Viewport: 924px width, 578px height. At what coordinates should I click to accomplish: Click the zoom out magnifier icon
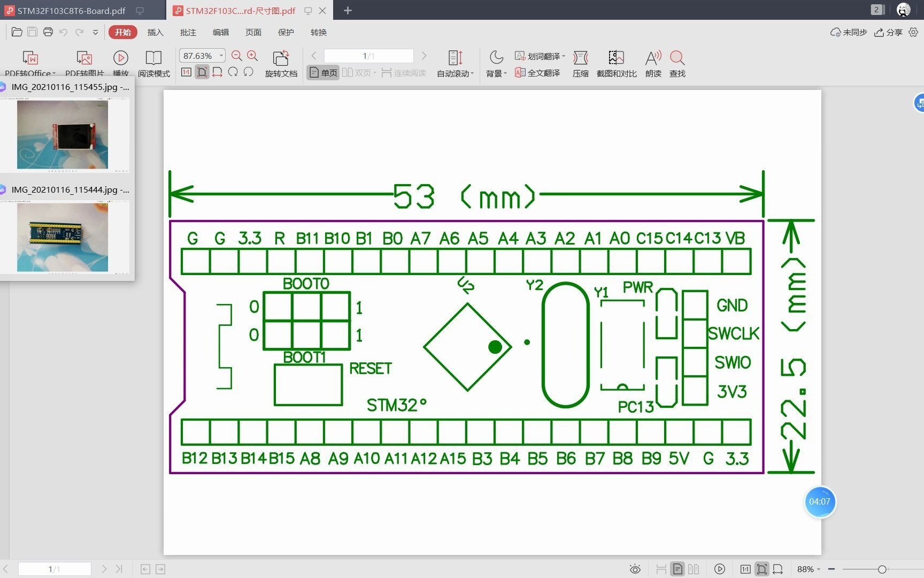[x=236, y=56]
